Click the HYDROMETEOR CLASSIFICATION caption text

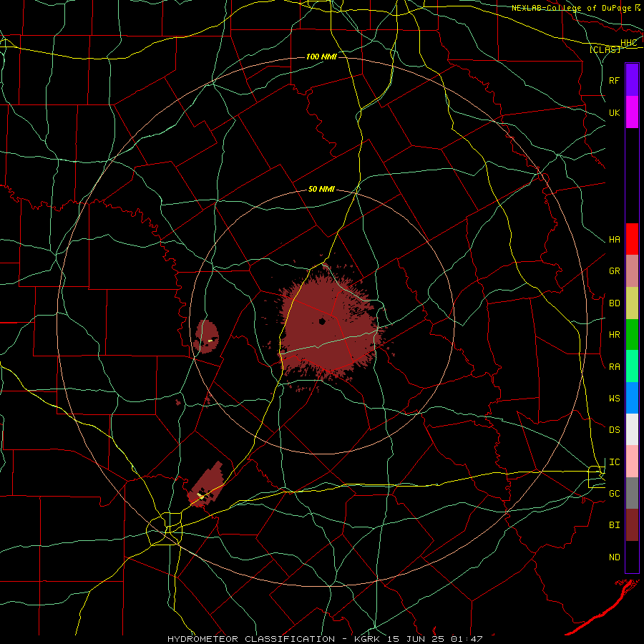(251, 639)
